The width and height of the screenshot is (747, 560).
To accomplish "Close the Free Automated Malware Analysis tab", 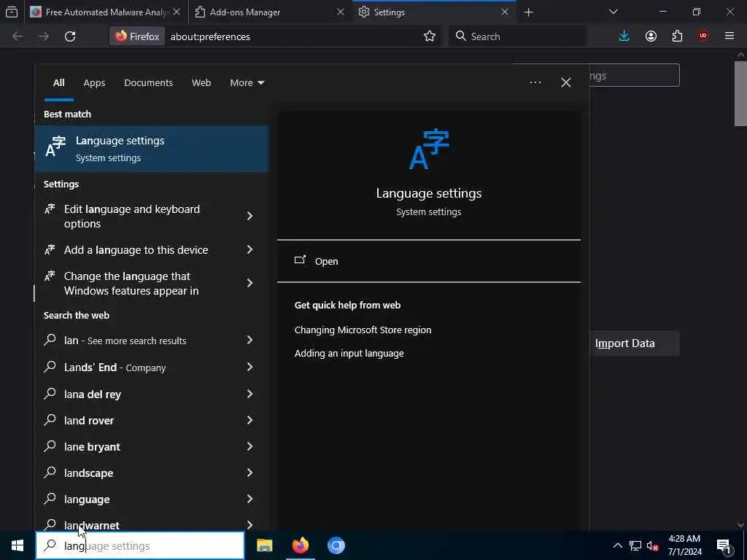I will tap(177, 12).
